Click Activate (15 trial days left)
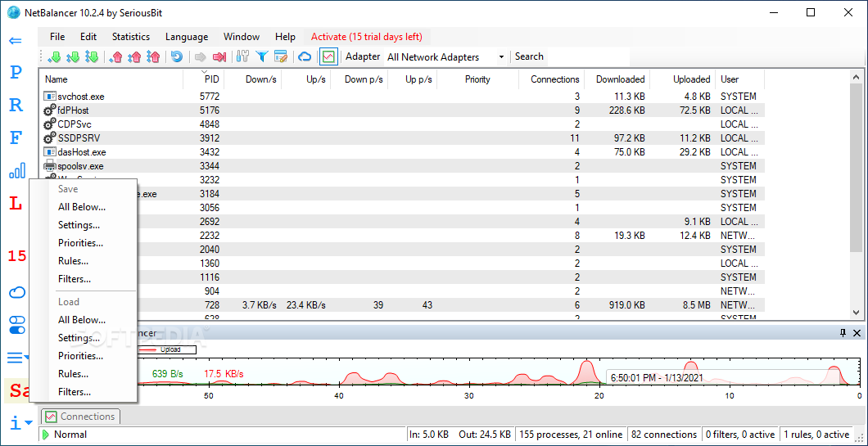Screen dimensions: 868x446 click(x=367, y=37)
